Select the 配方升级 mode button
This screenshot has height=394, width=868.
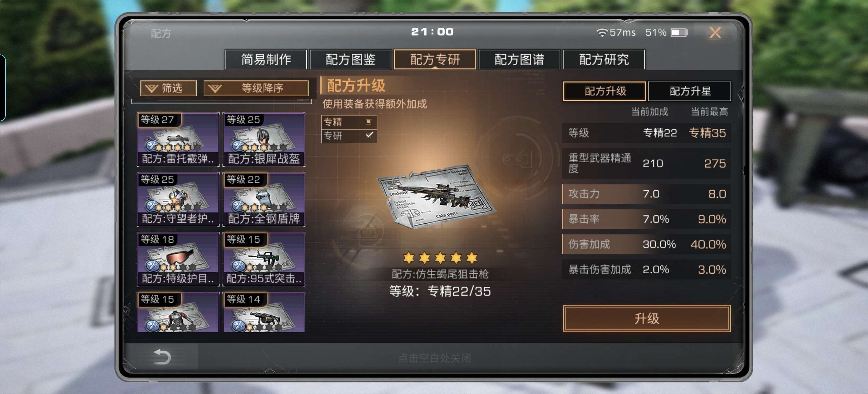click(604, 91)
